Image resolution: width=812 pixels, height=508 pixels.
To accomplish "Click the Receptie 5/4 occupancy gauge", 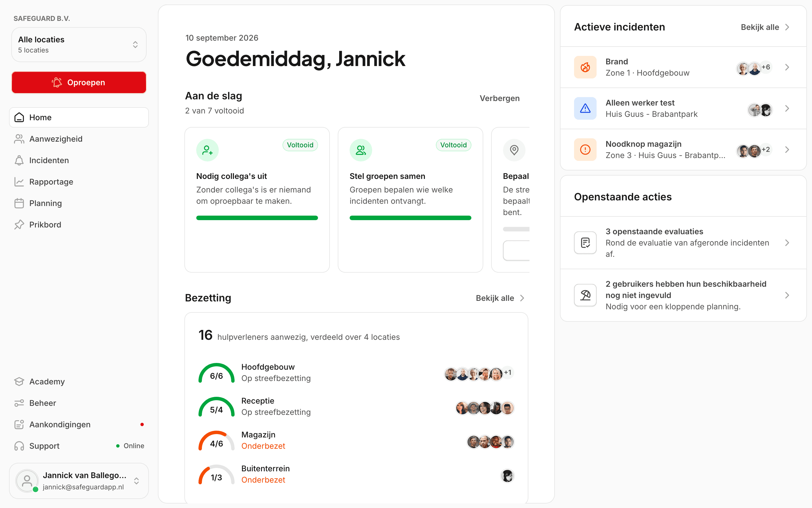I will [217, 407].
